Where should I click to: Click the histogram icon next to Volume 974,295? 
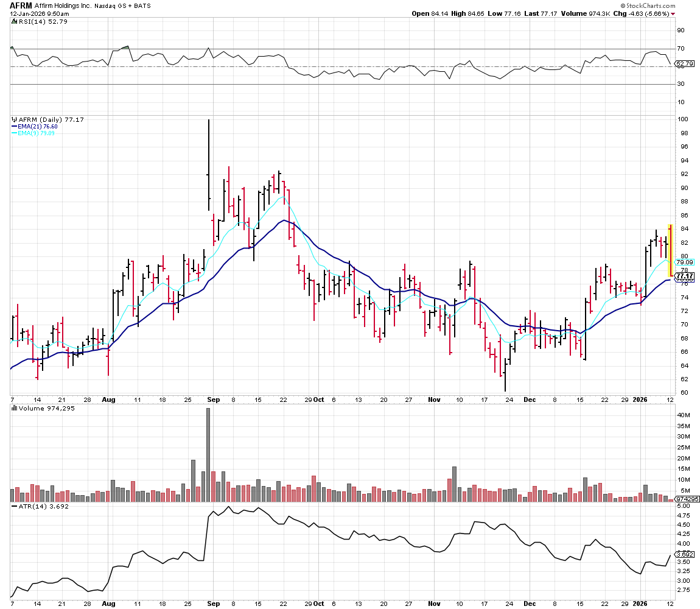coord(14,408)
